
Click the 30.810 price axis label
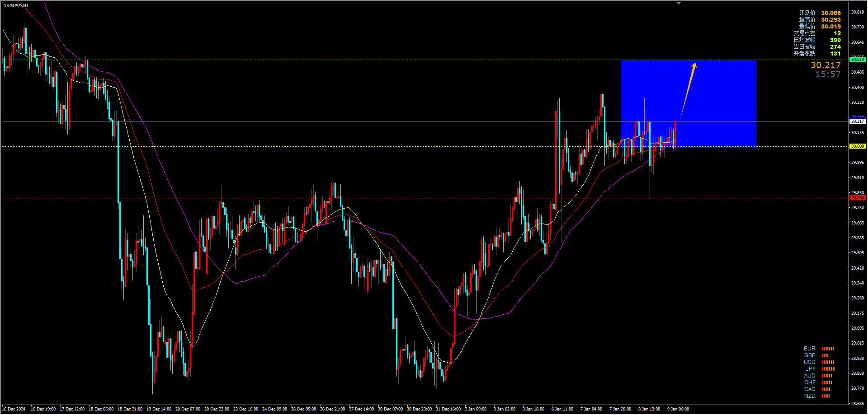coord(858,12)
